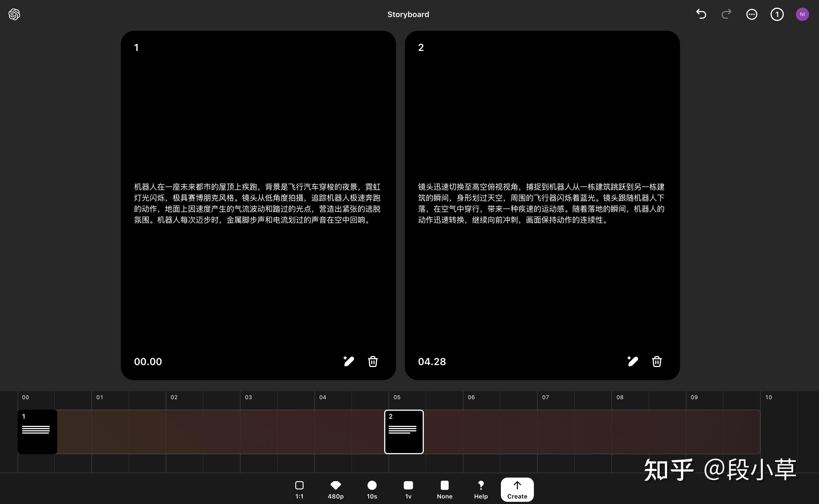Open the 10s duration selector
Screen dimensions: 819x504
(372, 489)
